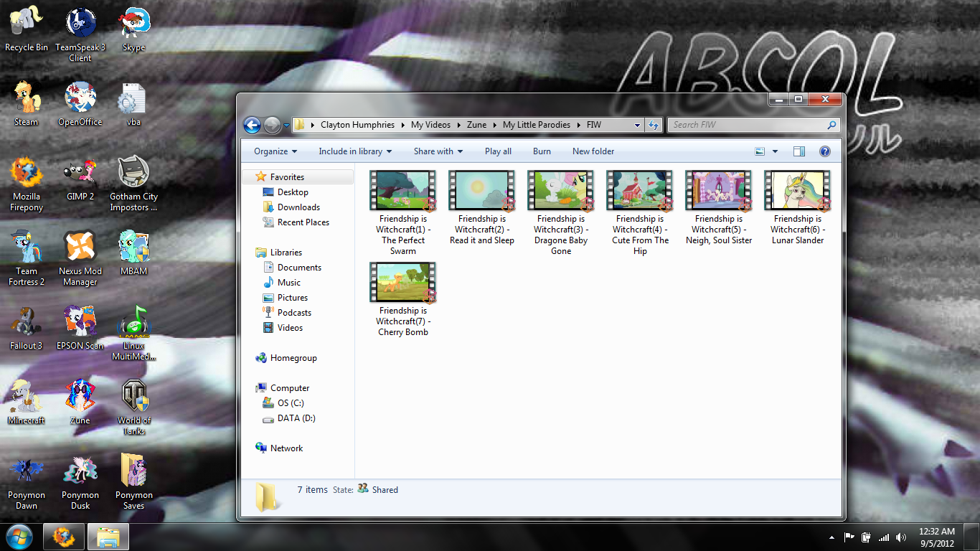Image resolution: width=980 pixels, height=551 pixels.
Task: Open the Organize dropdown menu
Action: click(x=275, y=151)
